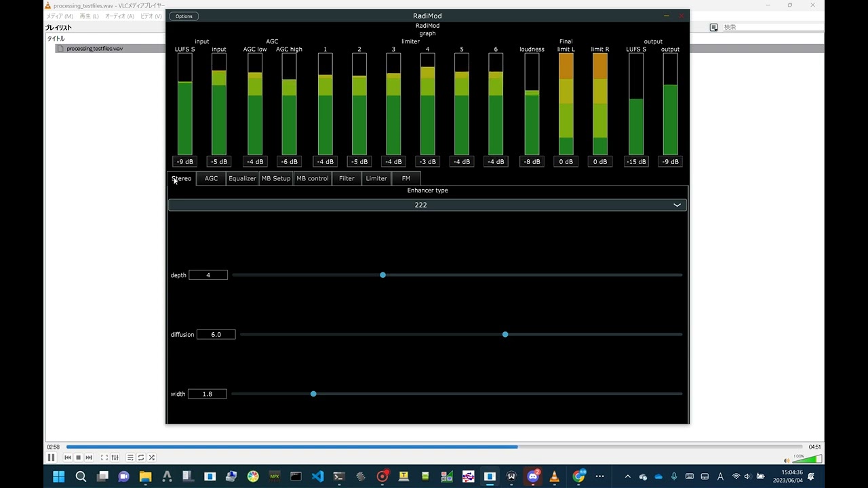Open the colorful wheel app on taskbar
868x488 pixels.
click(x=253, y=476)
